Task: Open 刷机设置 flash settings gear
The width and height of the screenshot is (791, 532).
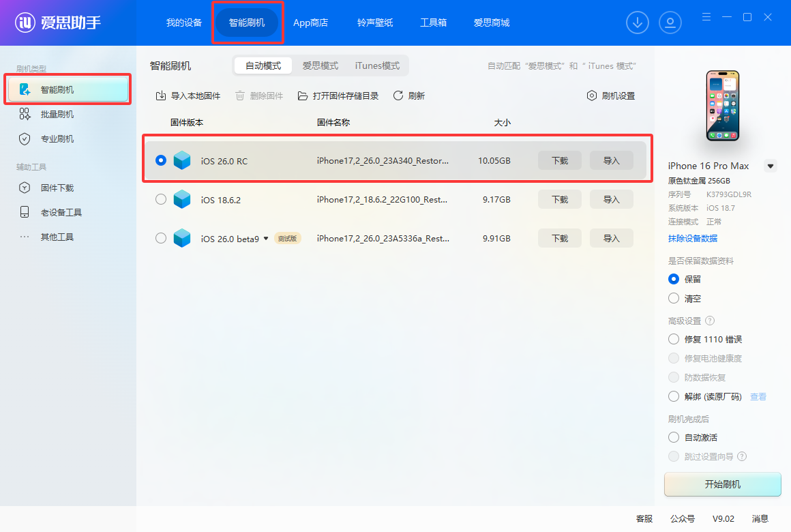Action: tap(610, 95)
